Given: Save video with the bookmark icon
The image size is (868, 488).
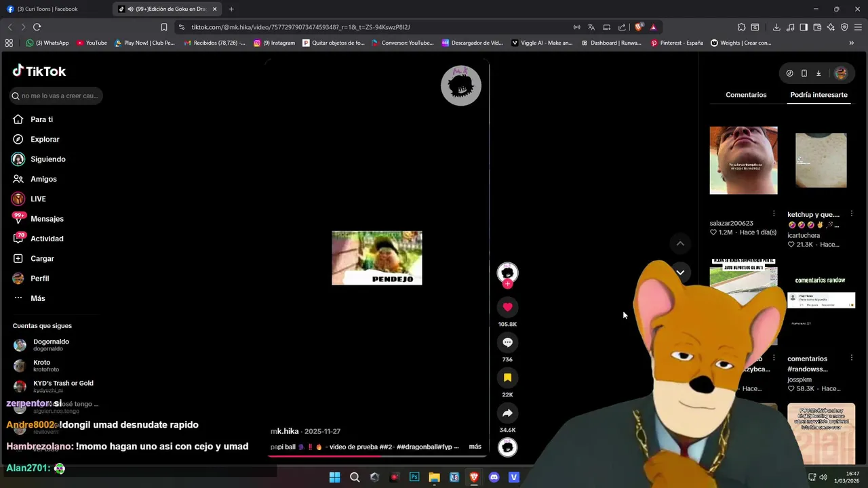Looking at the screenshot, I should (507, 378).
